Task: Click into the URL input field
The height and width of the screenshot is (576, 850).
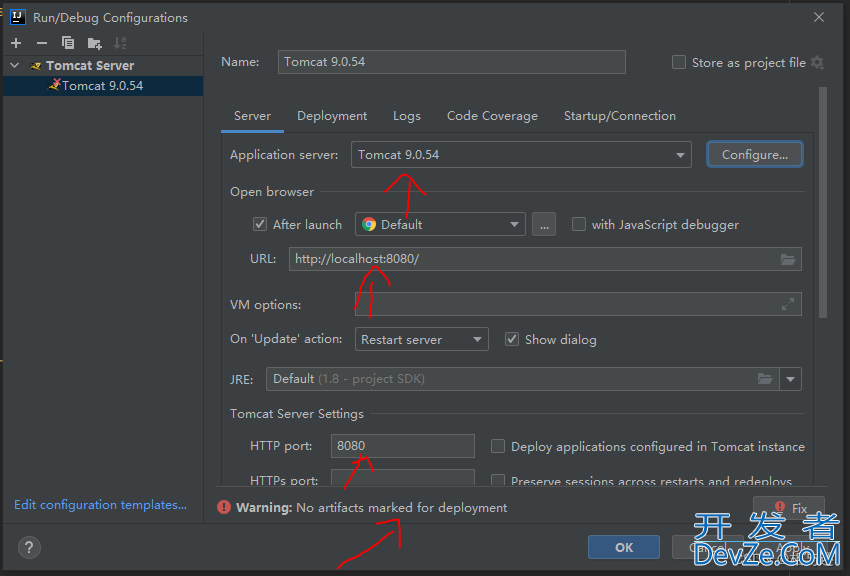Action: [x=534, y=259]
